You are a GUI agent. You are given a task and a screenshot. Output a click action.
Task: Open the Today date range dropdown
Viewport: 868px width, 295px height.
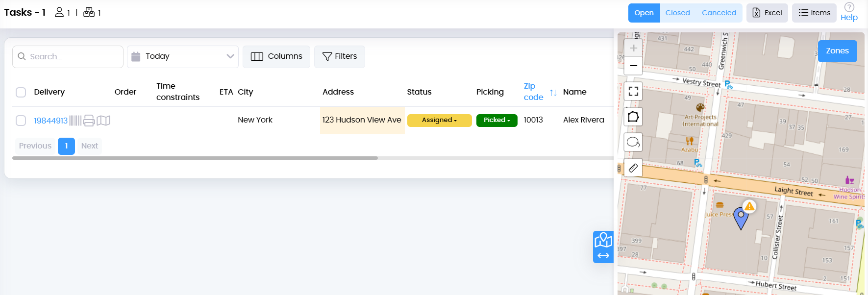[x=183, y=57]
